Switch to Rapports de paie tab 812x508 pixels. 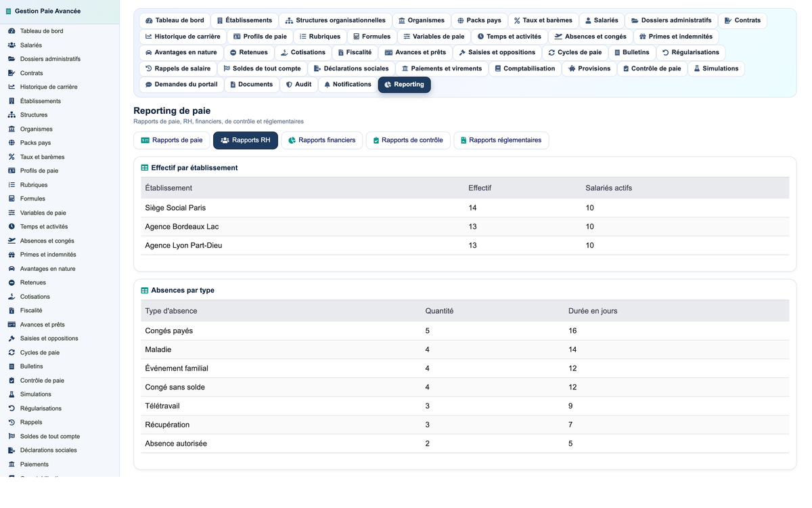172,140
